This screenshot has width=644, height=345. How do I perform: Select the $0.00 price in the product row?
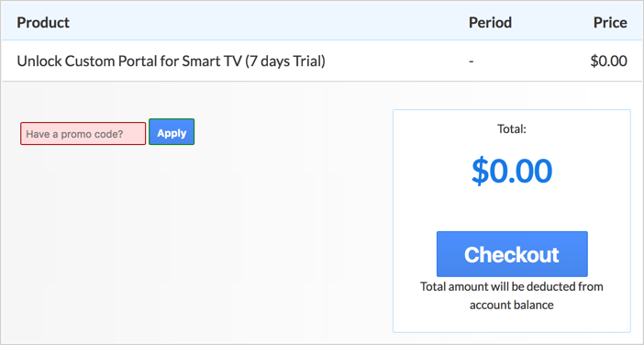pos(608,61)
